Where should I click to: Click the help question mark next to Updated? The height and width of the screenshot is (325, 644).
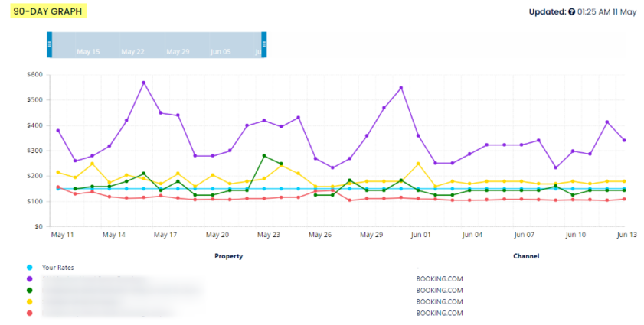pos(571,12)
